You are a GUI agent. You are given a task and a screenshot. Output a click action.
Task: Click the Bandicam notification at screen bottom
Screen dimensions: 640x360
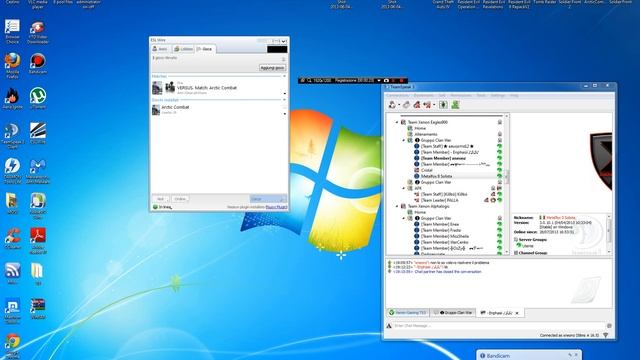click(x=529, y=355)
